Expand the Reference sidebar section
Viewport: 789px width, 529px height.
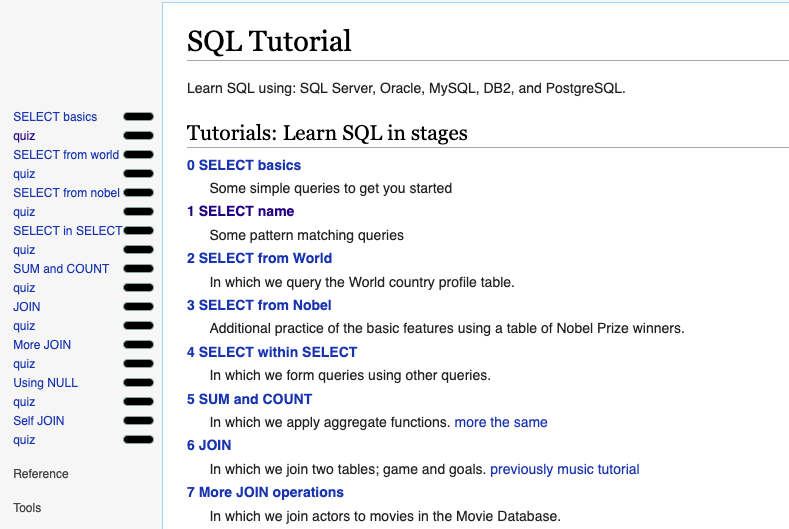coord(41,474)
